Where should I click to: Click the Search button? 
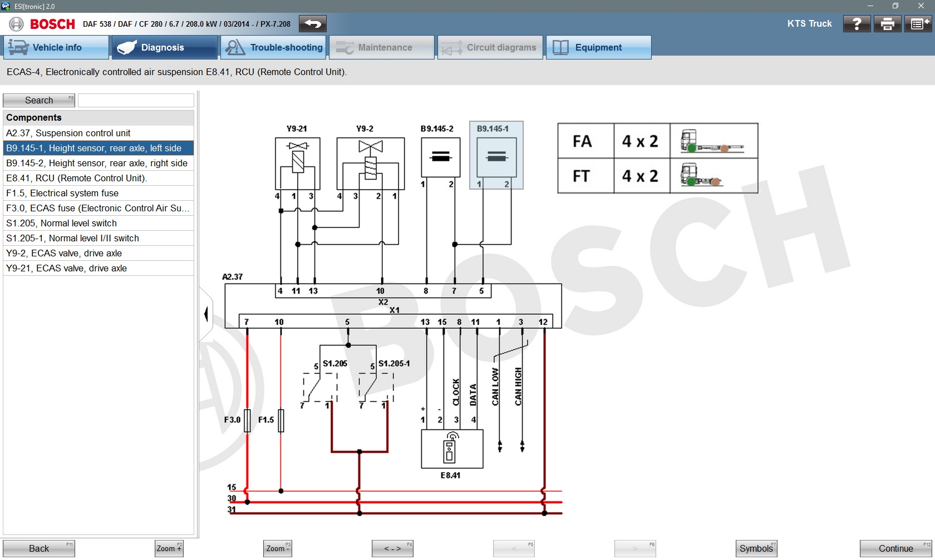point(38,100)
